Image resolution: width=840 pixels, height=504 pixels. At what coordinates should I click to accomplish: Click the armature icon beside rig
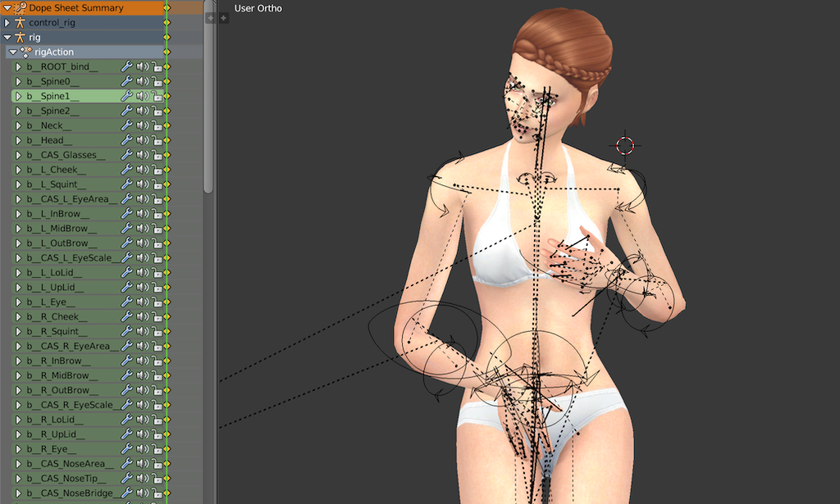click(20, 38)
